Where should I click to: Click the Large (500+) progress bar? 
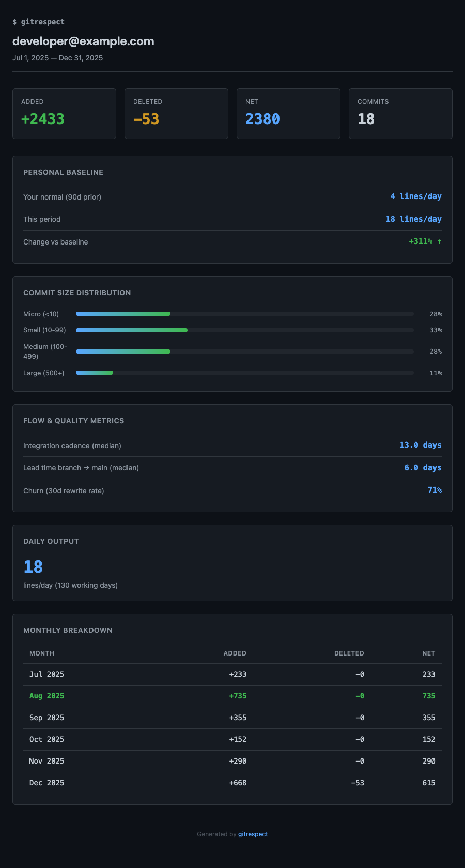(245, 373)
